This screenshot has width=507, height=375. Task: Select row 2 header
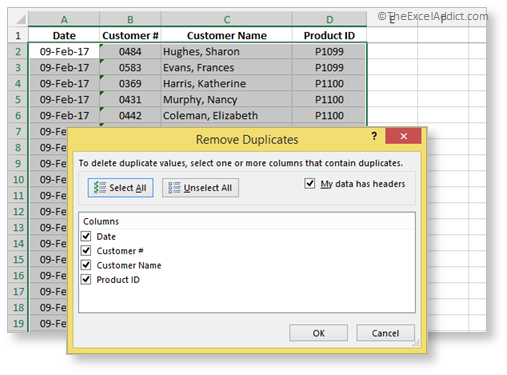tap(18, 51)
